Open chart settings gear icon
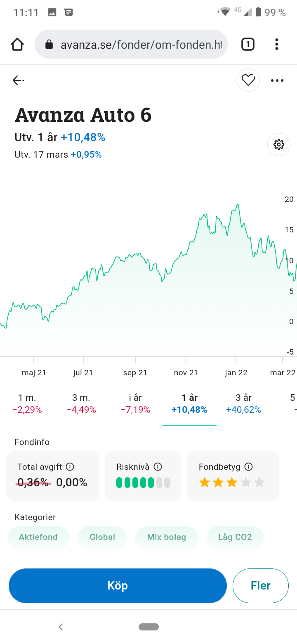 tap(279, 144)
